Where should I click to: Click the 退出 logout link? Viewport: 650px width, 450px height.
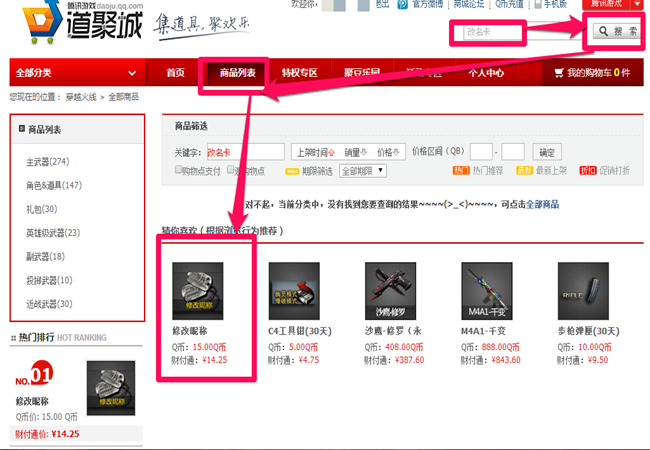click(x=382, y=4)
